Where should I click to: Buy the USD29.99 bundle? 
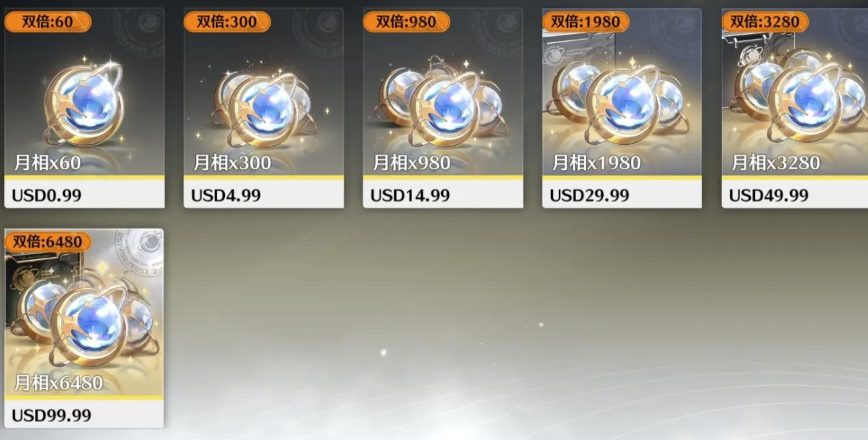point(622,194)
